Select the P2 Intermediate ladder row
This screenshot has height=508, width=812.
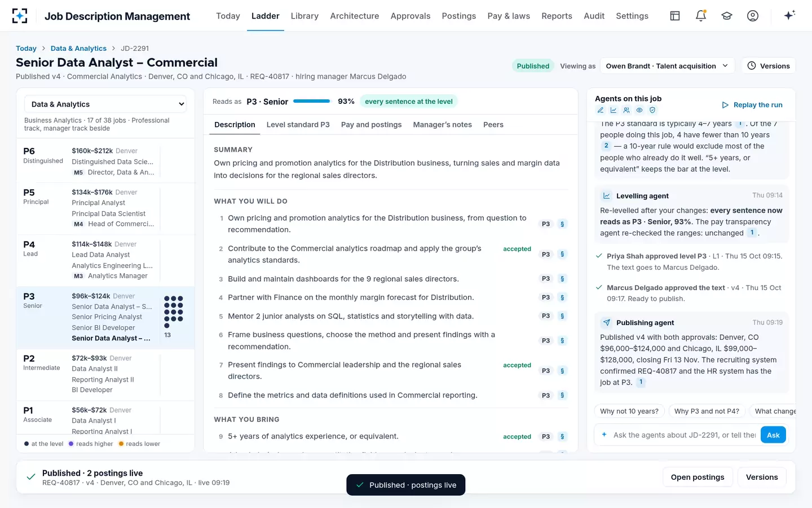click(105, 374)
